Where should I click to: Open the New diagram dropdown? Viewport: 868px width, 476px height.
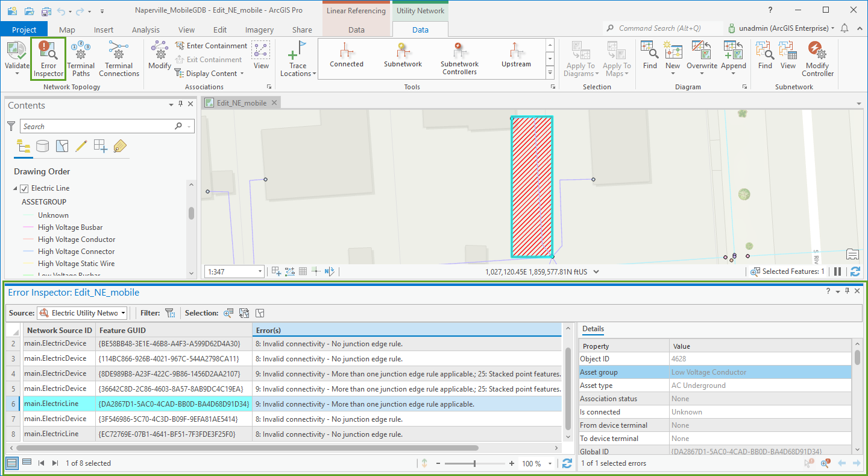[x=673, y=74]
